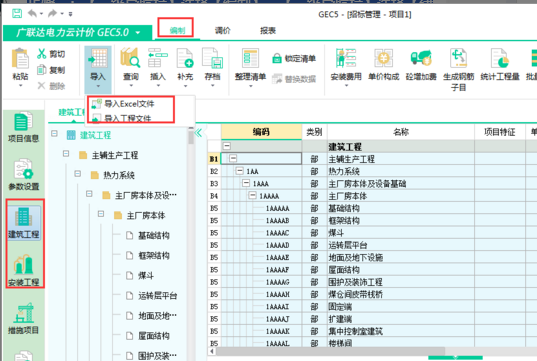Switch to the 编制 tab
The height and width of the screenshot is (361, 537).
click(x=177, y=31)
